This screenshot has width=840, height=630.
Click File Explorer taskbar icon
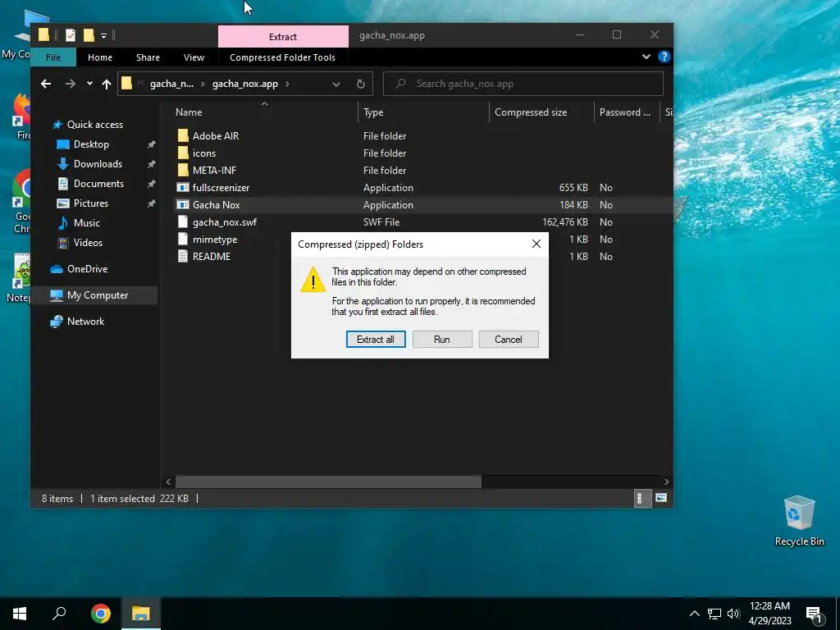coord(141,614)
